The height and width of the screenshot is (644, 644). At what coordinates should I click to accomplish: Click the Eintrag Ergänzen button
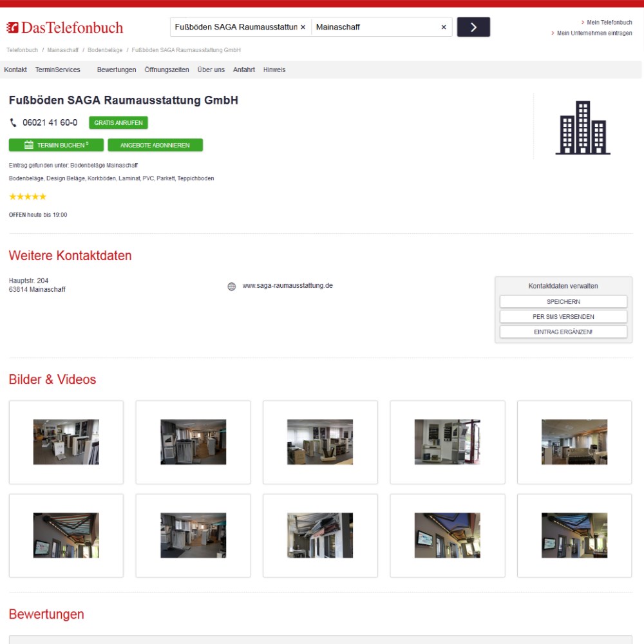click(563, 332)
